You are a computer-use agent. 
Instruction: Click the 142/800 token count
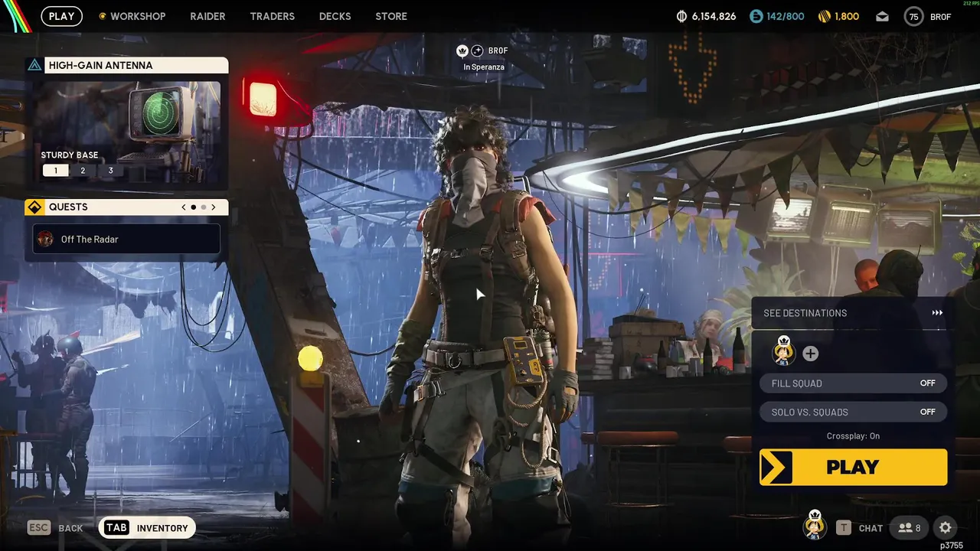tap(786, 16)
